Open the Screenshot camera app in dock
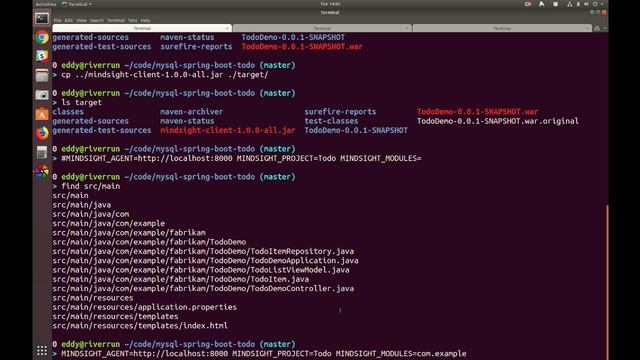 point(42,95)
